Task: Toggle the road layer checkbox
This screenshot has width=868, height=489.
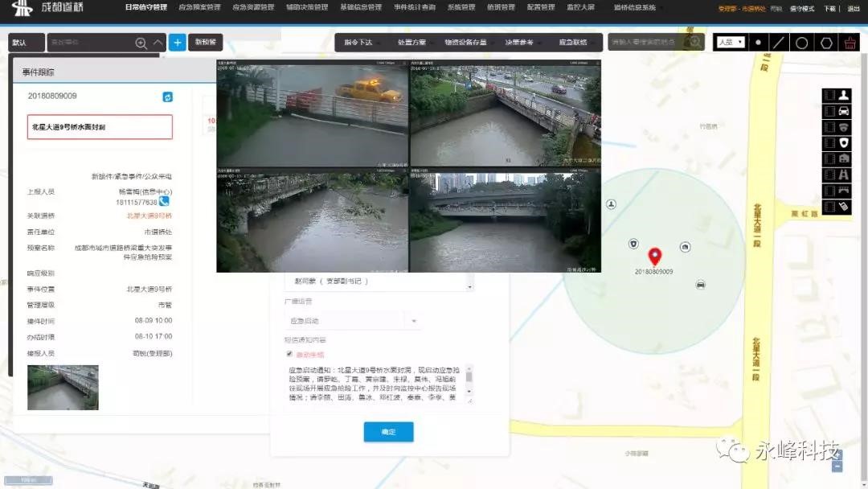Action: (x=829, y=175)
